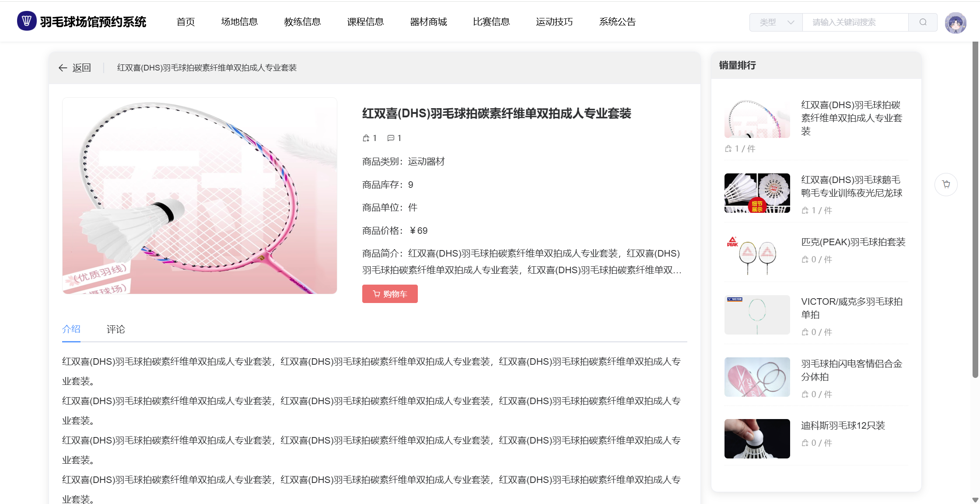Viewport: 980px width, 504px height.
Task: Select the 介绍 tab
Action: tap(71, 329)
